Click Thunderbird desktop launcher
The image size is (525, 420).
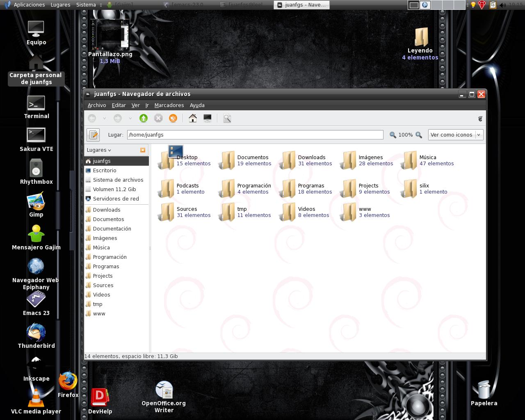coord(36,336)
